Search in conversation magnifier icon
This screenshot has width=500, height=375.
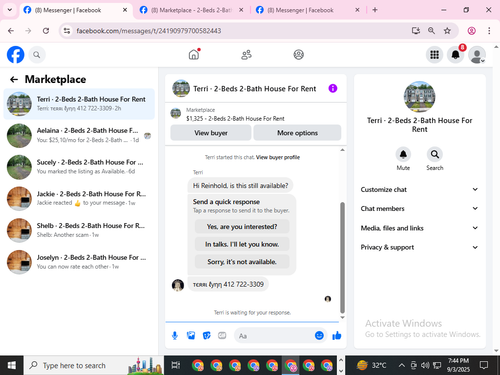tap(435, 154)
